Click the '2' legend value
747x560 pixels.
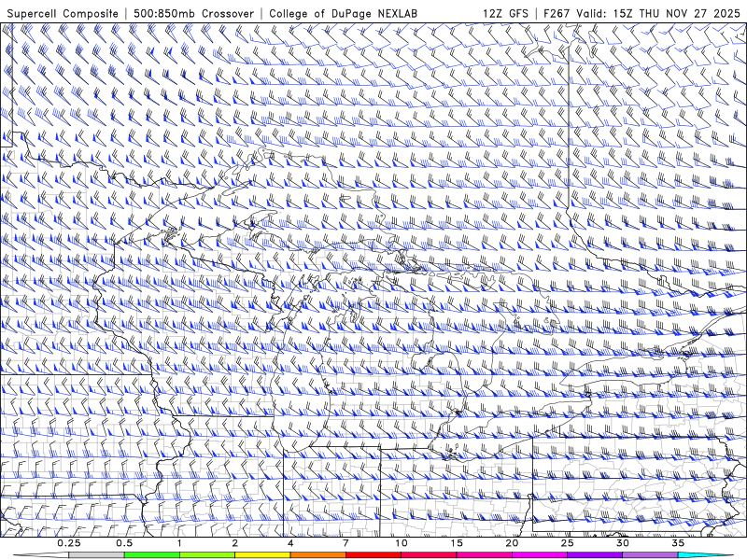click(x=235, y=543)
